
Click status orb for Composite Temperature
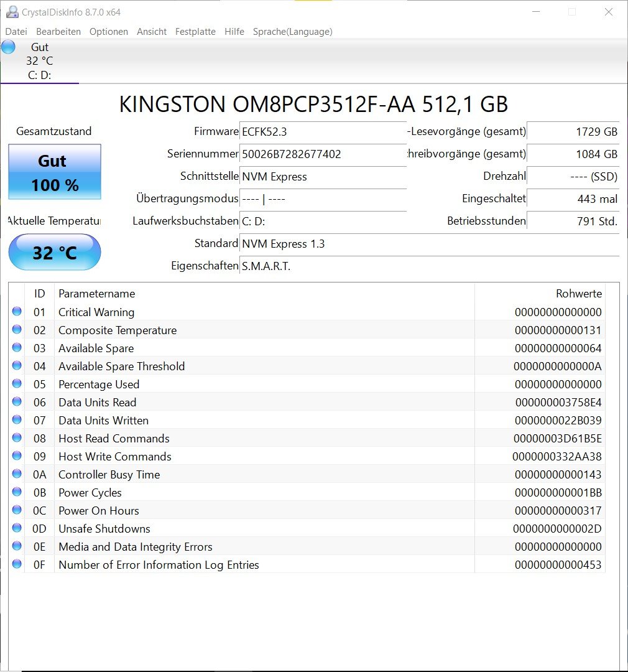[x=17, y=330]
